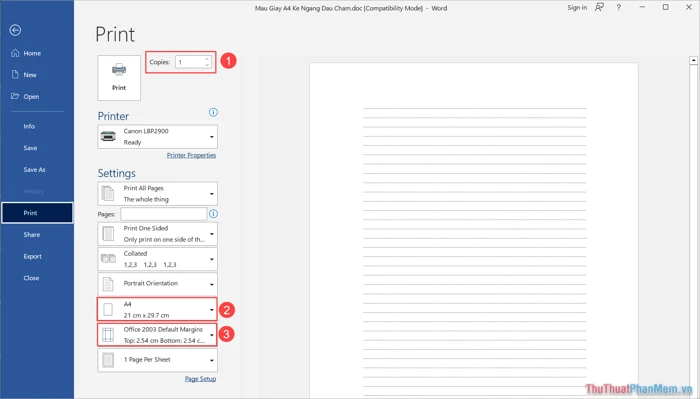Open Share in the sidebar menu
Viewport: 700px width, 399px height.
(37, 234)
